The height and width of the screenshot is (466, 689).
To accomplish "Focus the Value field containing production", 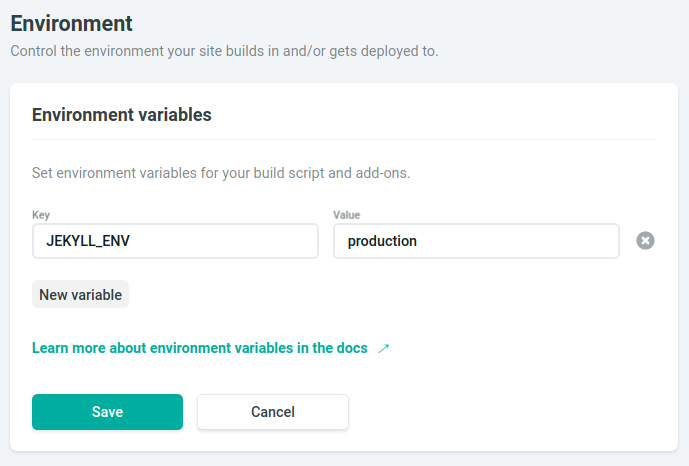I will tap(476, 241).
